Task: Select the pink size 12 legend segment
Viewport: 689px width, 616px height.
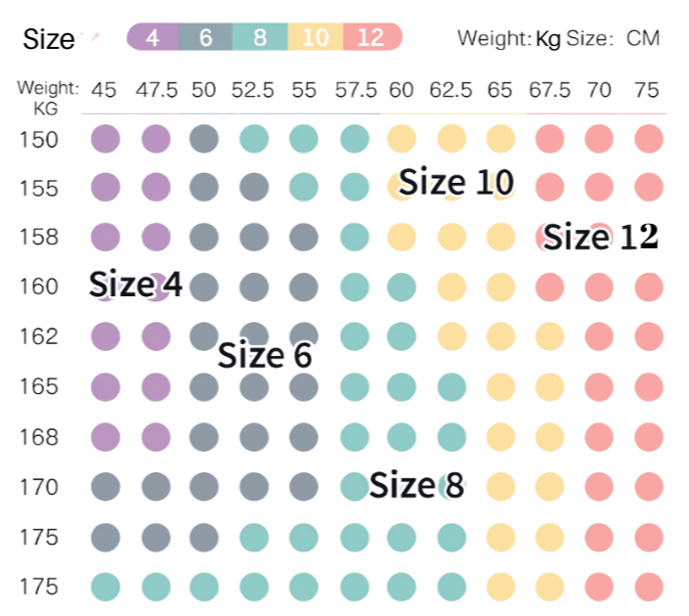Action: pos(372,38)
